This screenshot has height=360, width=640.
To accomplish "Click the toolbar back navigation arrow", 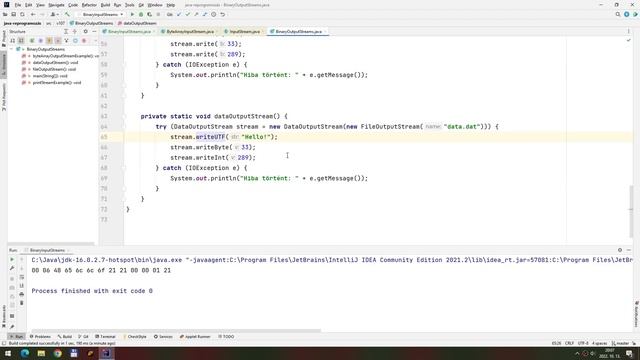I will pyautogui.click(x=33, y=14).
